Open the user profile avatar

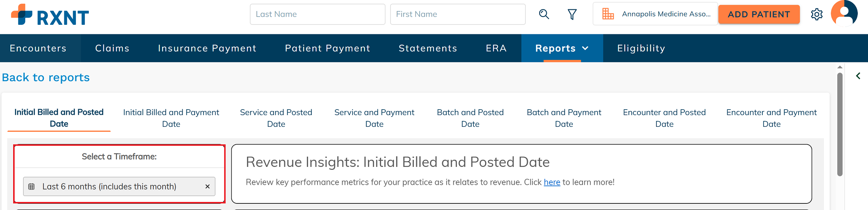(844, 14)
